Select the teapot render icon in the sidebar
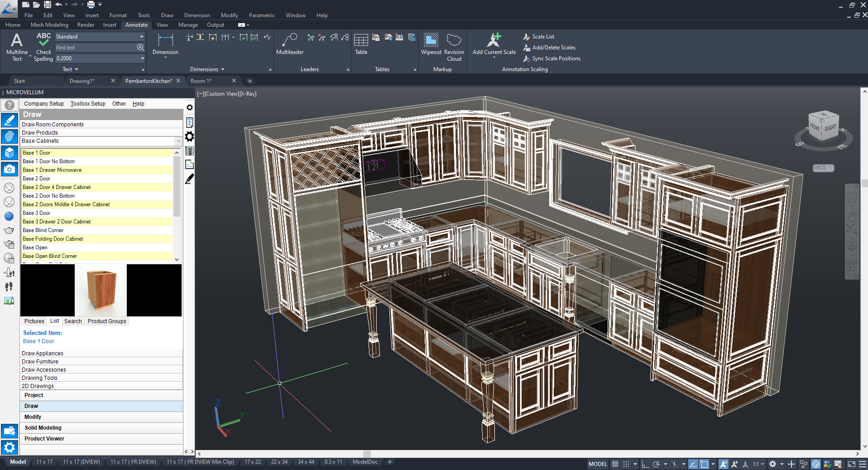Screen dimensions: 868x470 tap(10, 230)
